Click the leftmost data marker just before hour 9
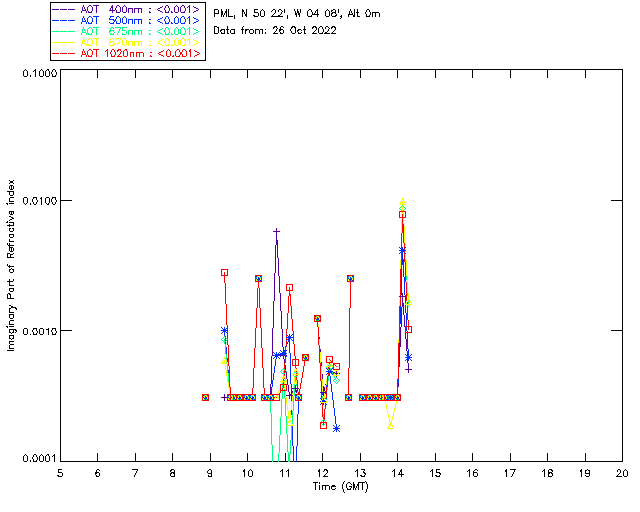This screenshot has height=512, width=640. (206, 397)
